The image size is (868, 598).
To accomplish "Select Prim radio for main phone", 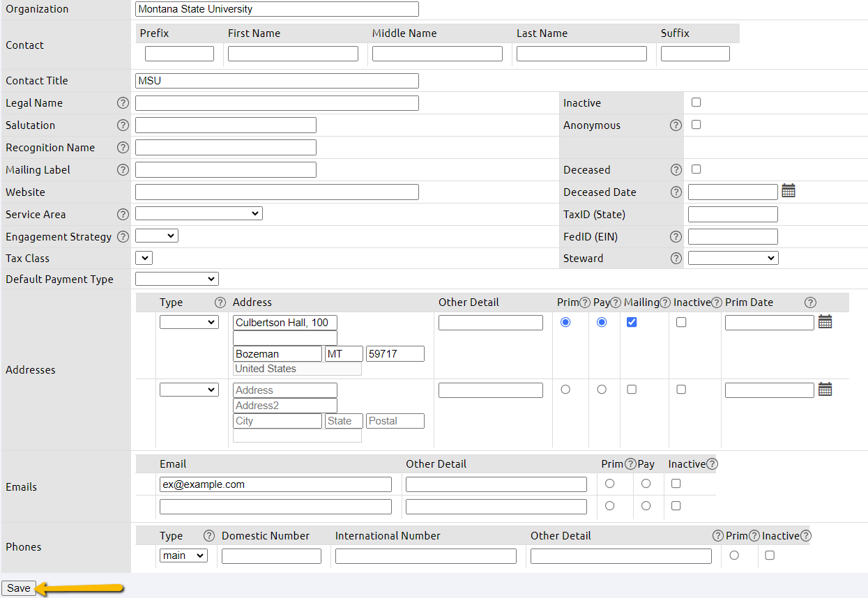I will (733, 555).
